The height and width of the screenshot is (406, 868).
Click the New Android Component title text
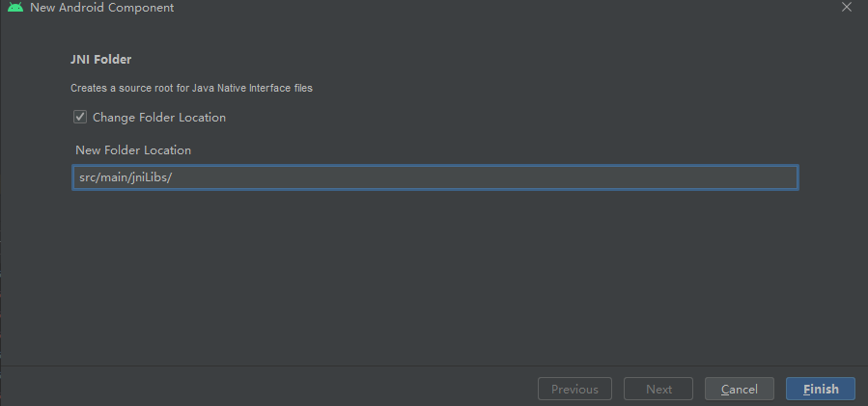point(101,8)
